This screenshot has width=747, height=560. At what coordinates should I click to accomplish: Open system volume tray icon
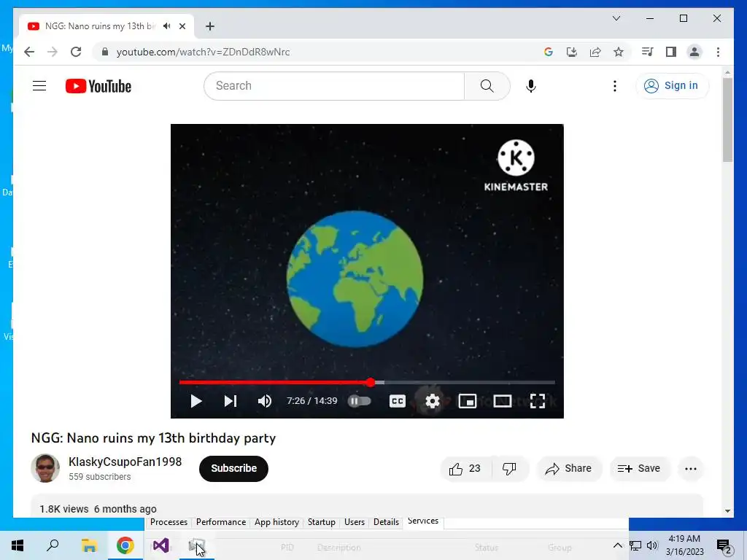tap(652, 545)
